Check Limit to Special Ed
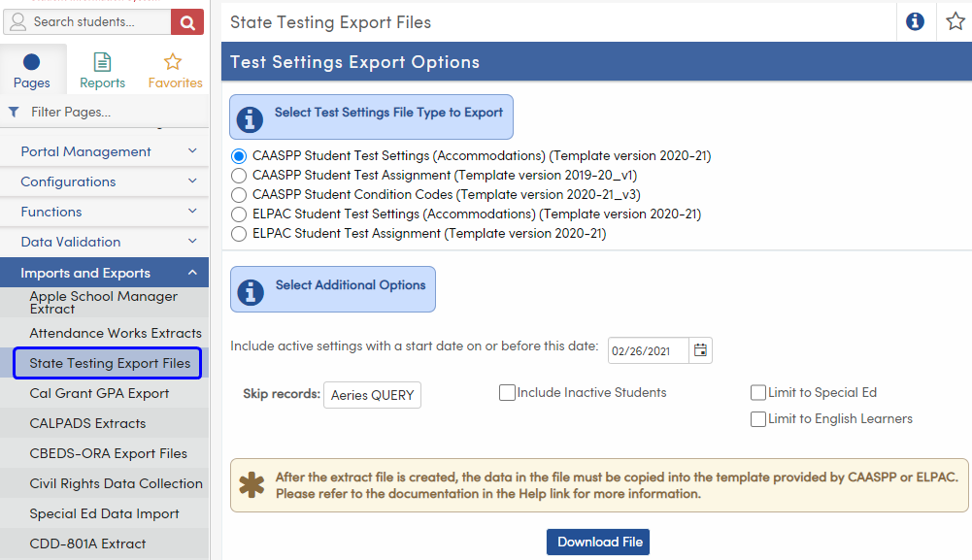Viewport: 972px width, 560px height. 757,392
